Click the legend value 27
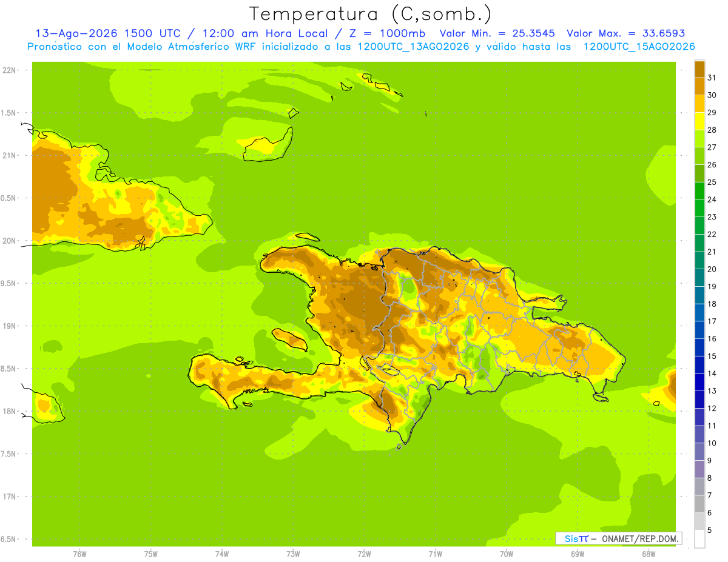The width and height of the screenshot is (728, 562). coord(712,147)
